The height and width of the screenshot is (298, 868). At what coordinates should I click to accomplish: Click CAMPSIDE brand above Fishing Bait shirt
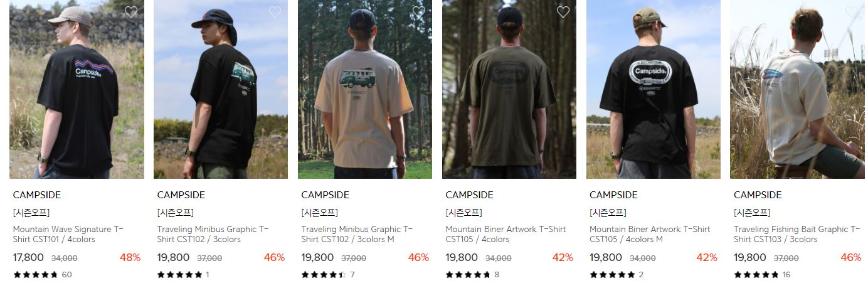(758, 195)
